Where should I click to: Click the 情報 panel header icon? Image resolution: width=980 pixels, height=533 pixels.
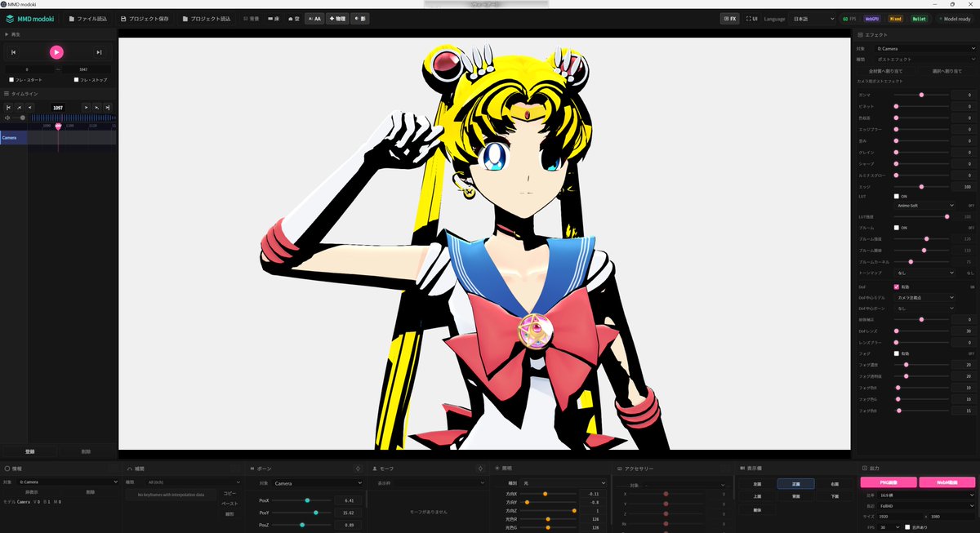pos(7,469)
